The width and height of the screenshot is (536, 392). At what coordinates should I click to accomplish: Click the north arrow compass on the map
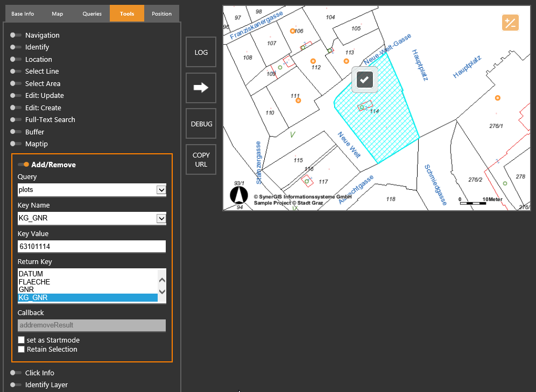(x=238, y=194)
